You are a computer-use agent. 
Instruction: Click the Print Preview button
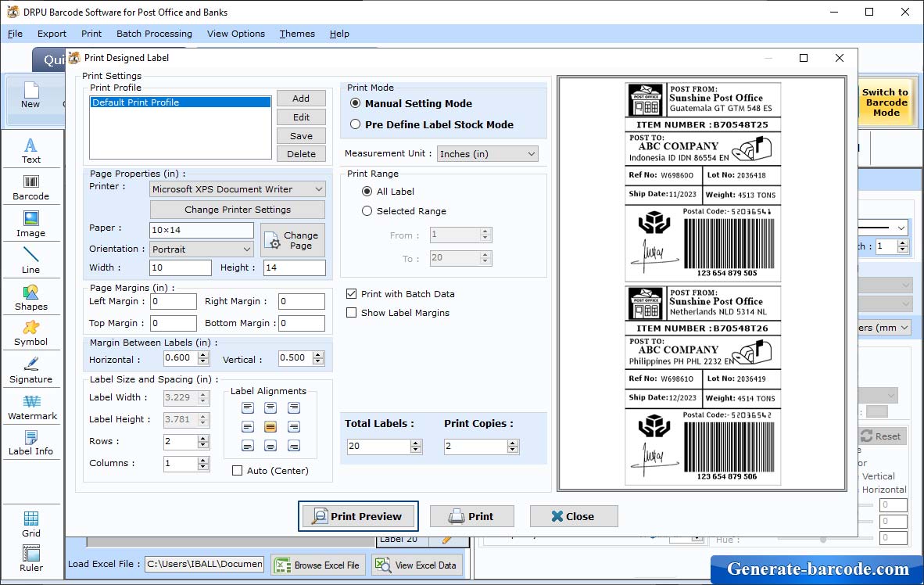[358, 516]
